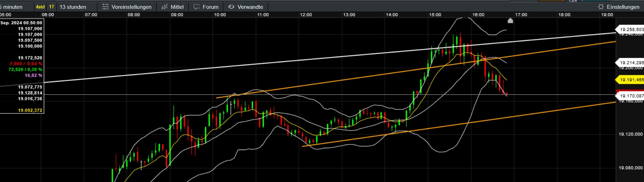Viewport: 644px width, 182px height.
Task: Open Einstellungen via the gear icon
Action: pyautogui.click(x=601, y=7)
